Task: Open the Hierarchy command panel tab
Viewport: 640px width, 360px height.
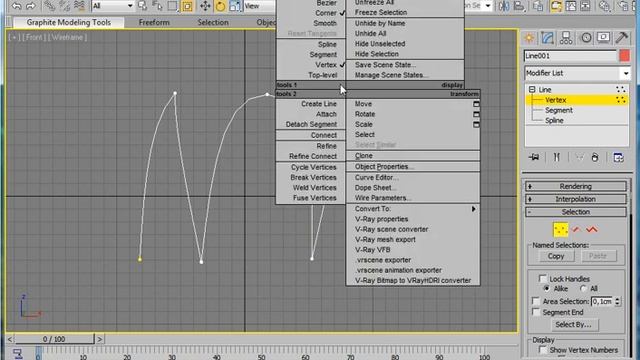Action: coord(566,38)
